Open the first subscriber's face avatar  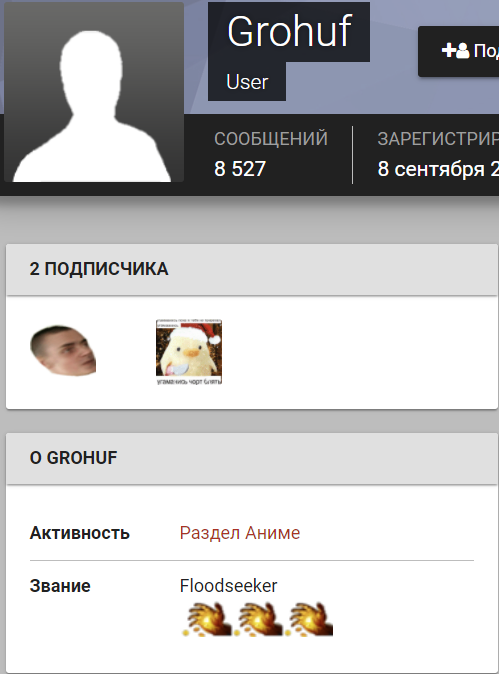click(x=63, y=351)
